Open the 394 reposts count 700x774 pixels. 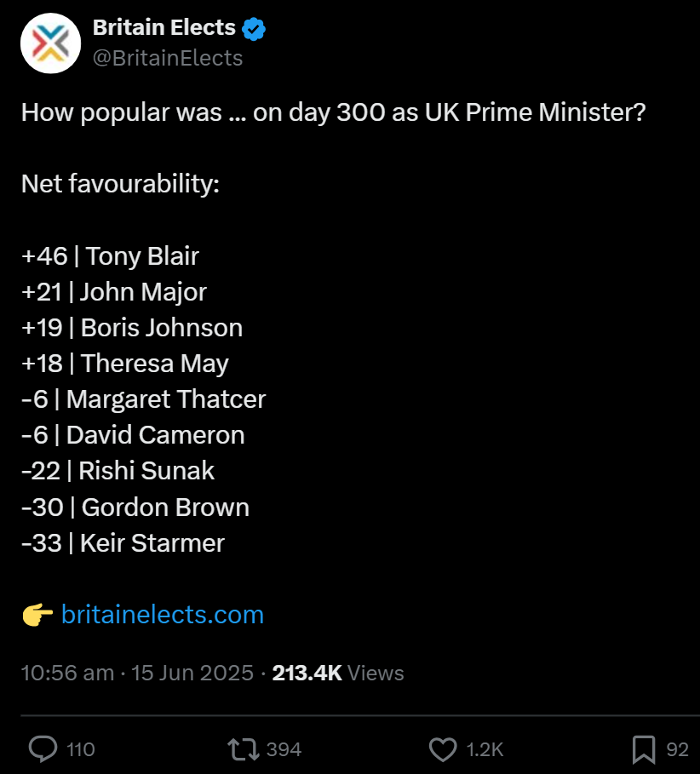(284, 749)
